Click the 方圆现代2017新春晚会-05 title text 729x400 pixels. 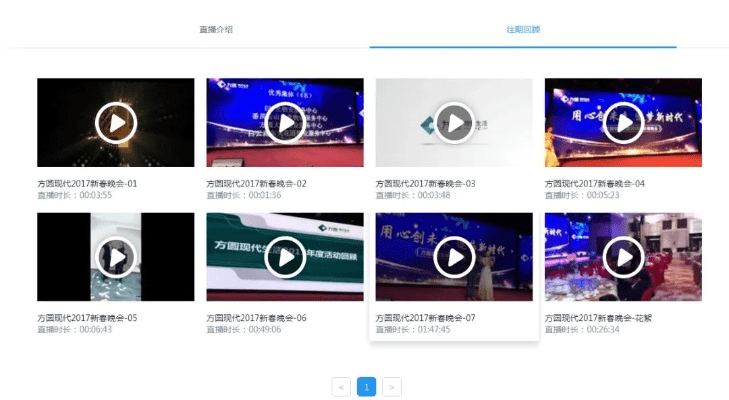tap(87, 318)
